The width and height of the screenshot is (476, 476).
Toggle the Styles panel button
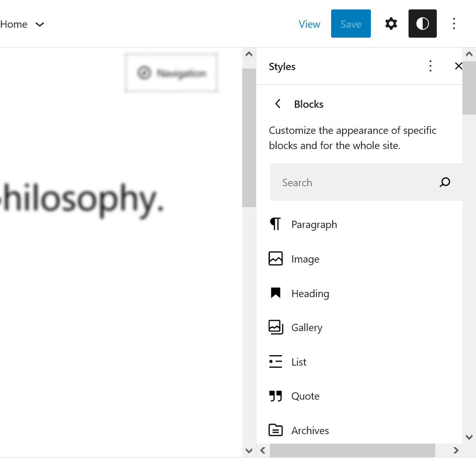(422, 24)
